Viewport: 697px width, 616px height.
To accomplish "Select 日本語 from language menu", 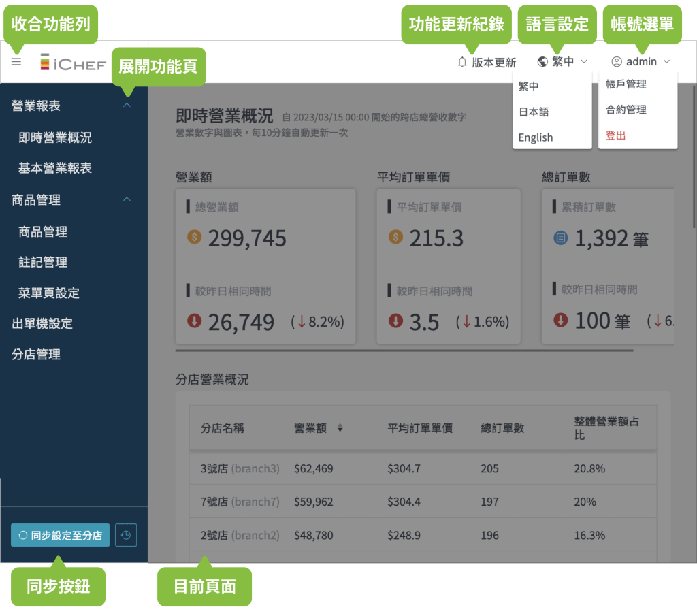I will (534, 112).
